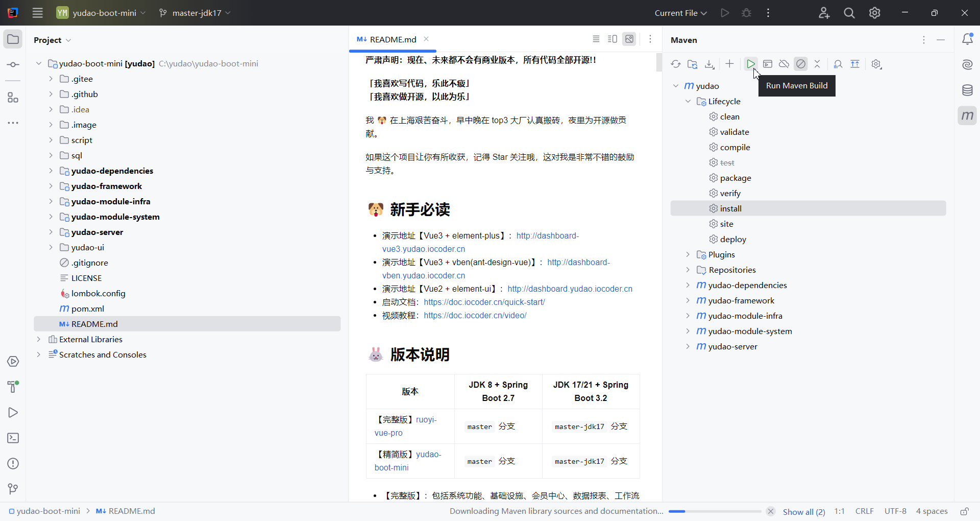Viewport: 980px width, 521px height.
Task: Open Terminal tool window
Action: pos(13,438)
